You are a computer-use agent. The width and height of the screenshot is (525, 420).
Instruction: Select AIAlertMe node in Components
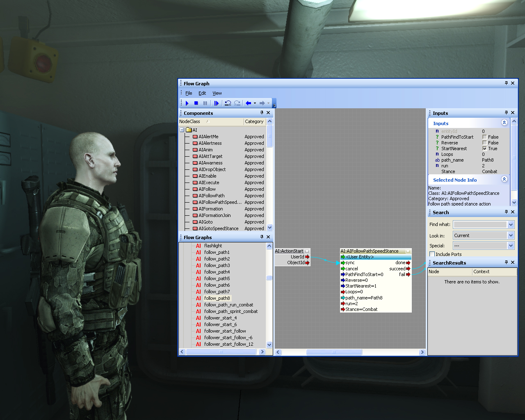[208, 137]
